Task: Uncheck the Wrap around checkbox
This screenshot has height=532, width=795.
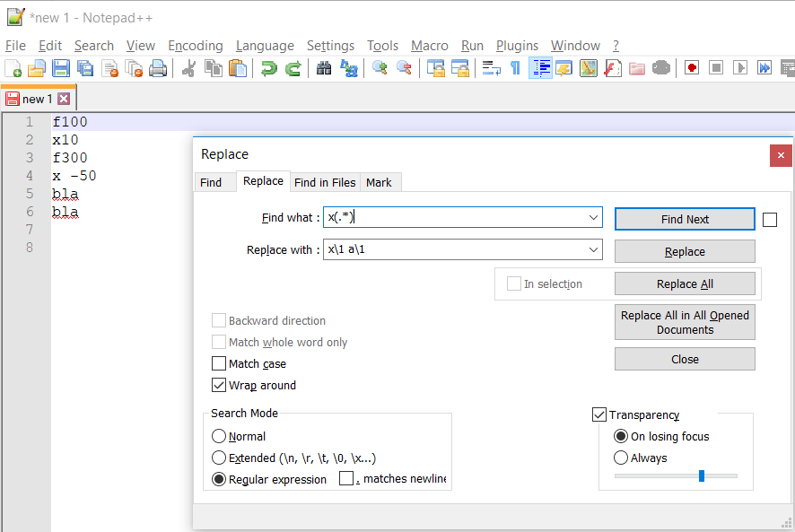Action: [219, 386]
